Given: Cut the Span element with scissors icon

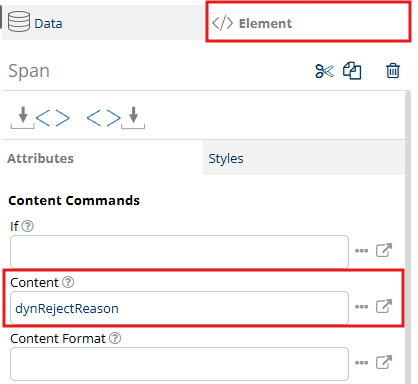Looking at the screenshot, I should (324, 71).
